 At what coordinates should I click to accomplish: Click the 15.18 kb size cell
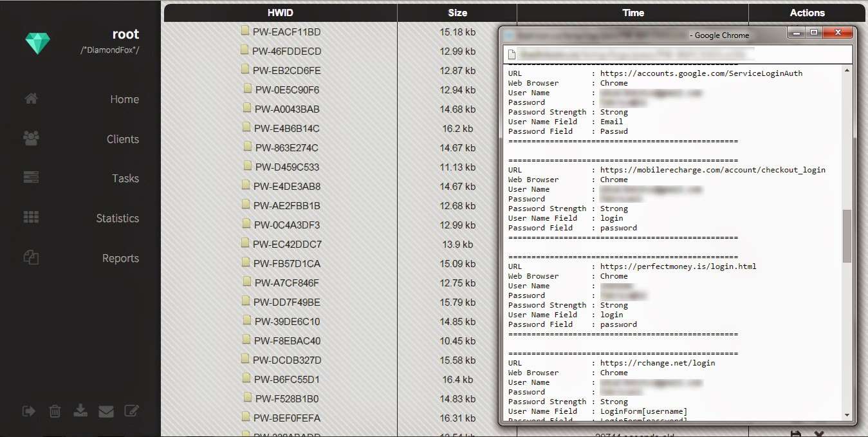[x=457, y=32]
